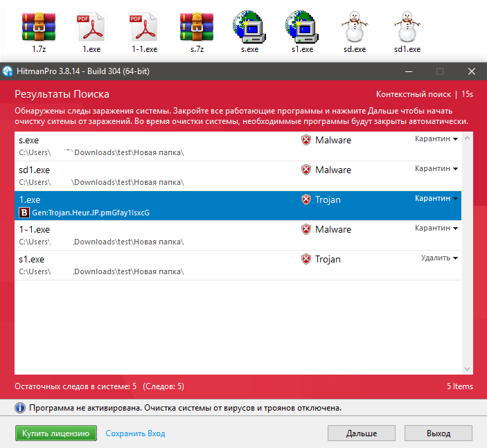Click the Bitdefender B icon under 1.exe
This screenshot has width=487, height=448.
24,213
